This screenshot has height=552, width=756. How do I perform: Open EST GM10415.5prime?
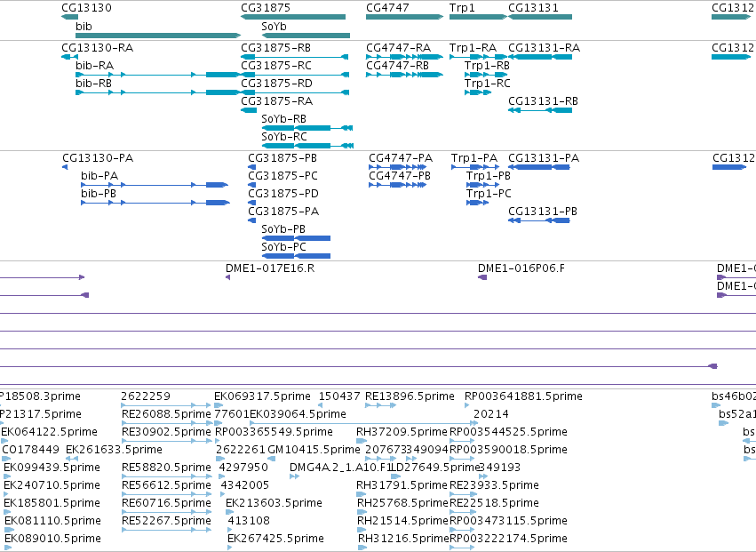(x=314, y=450)
